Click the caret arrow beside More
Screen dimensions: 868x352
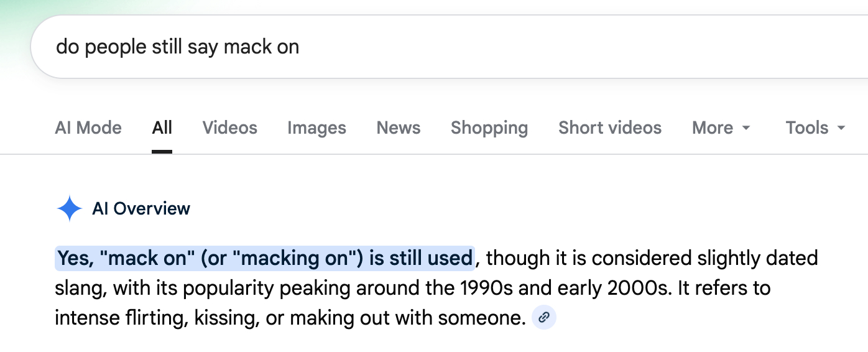[x=746, y=128]
